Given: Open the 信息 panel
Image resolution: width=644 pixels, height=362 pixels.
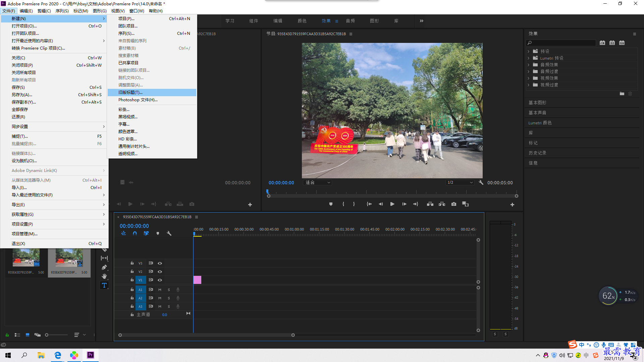Looking at the screenshot, I should tap(533, 163).
